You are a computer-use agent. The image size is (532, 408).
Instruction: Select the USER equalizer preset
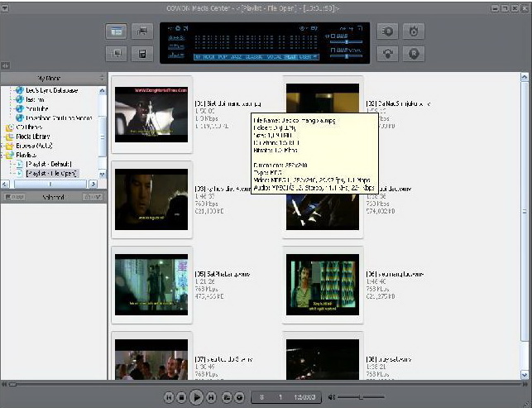pyautogui.click(x=305, y=57)
